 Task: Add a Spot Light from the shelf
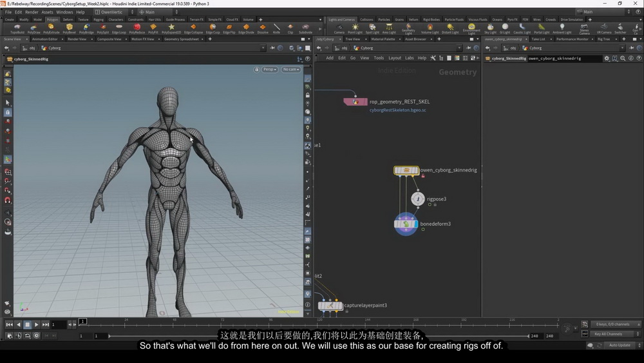(372, 29)
